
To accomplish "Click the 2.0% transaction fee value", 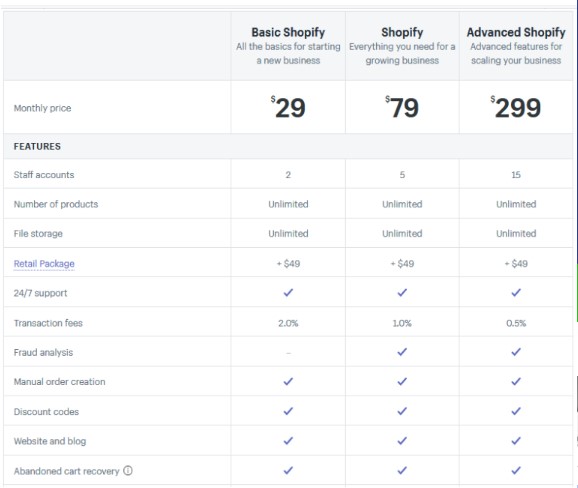I will pyautogui.click(x=288, y=323).
